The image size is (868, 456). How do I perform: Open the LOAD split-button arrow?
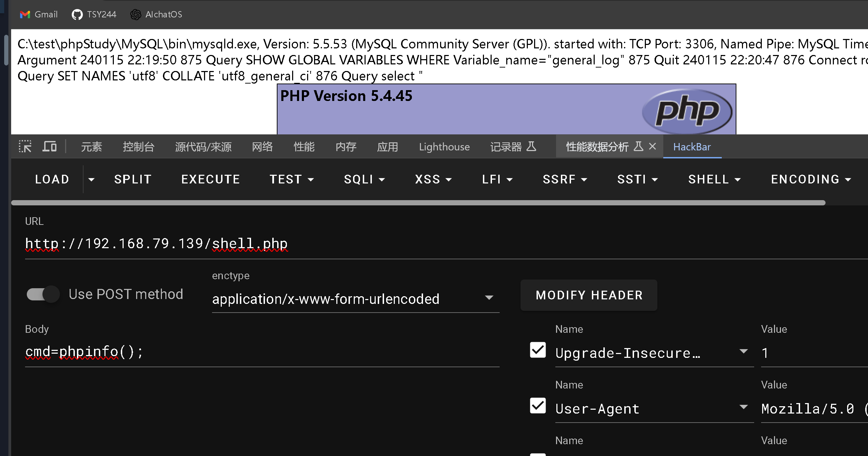92,179
